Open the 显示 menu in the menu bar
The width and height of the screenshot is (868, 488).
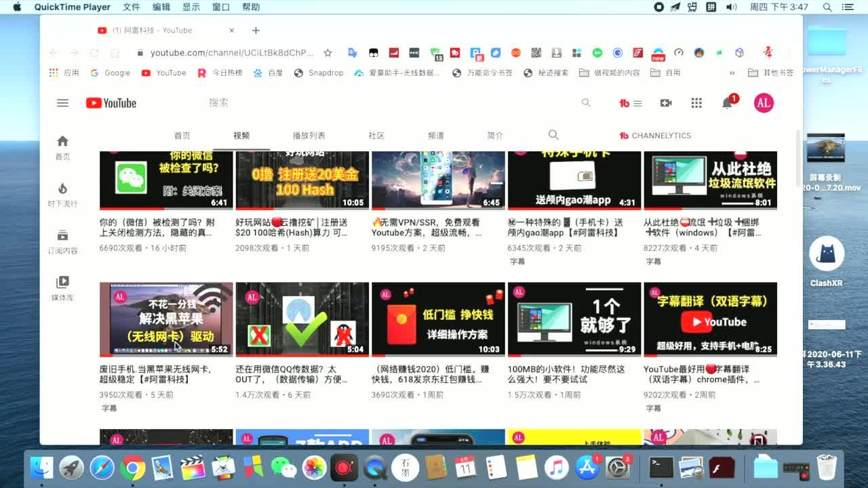(x=191, y=7)
